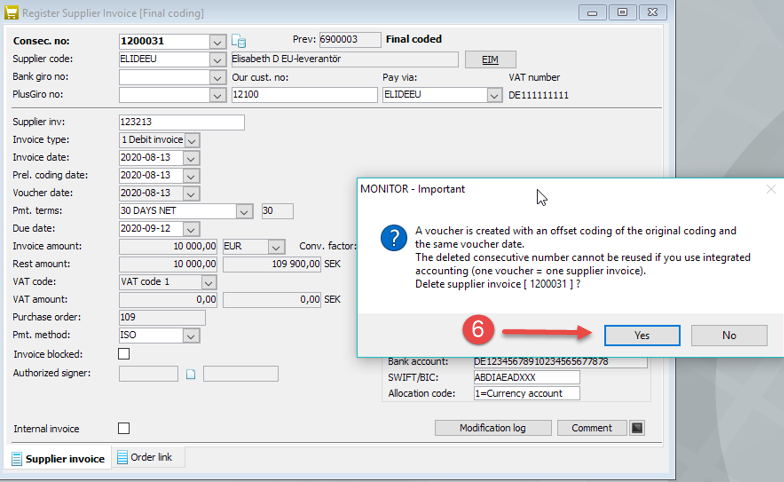This screenshot has height=482, width=784.
Task: Expand the Supplier code dropdown
Action: [217, 60]
